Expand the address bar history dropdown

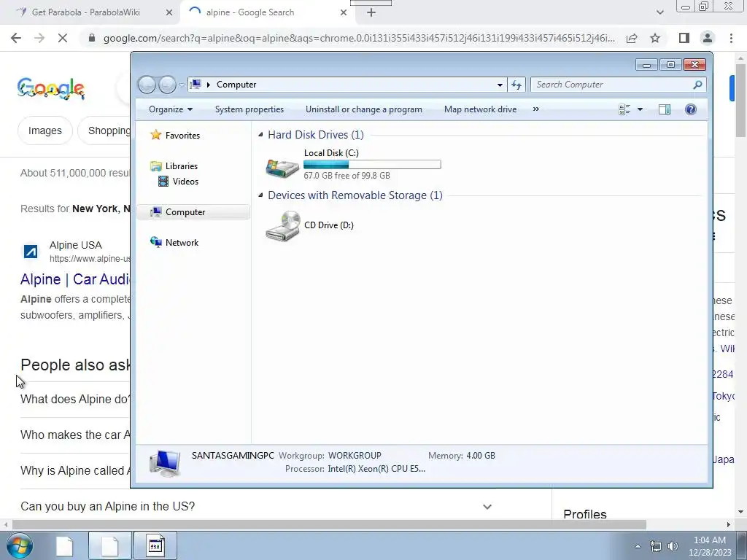tap(500, 85)
